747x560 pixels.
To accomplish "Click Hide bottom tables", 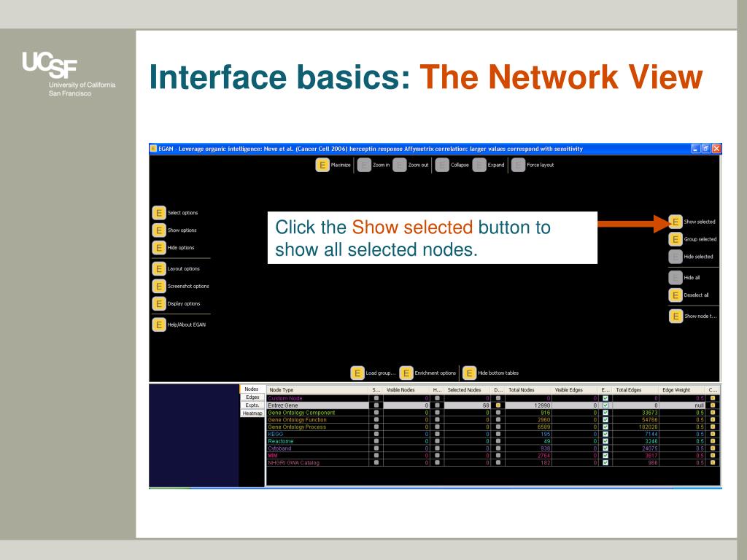I will 469,373.
